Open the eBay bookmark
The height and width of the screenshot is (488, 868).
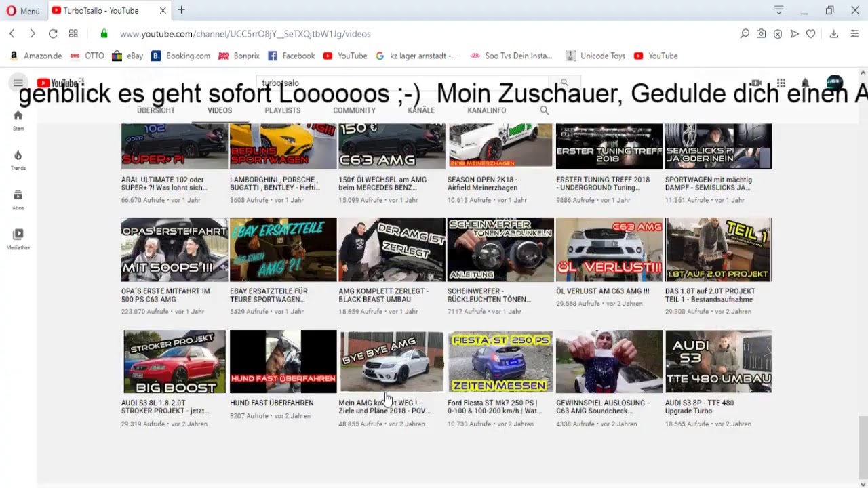(x=127, y=56)
